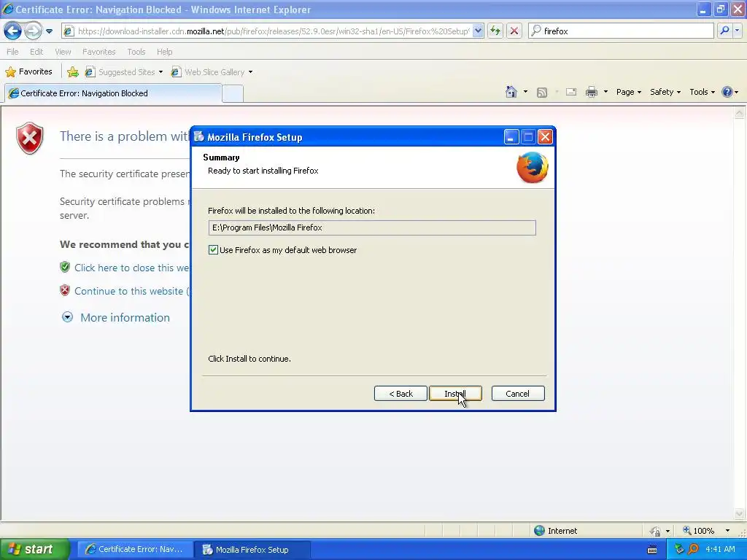Click the Back button in Firefox Setup
The image size is (747, 560).
[400, 394]
